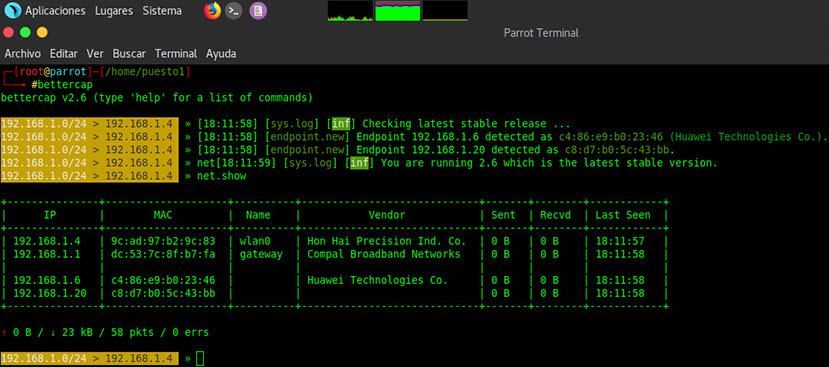Viewport: 829px width, 367px height.
Task: Open the Aplicaciones menu
Action: [x=55, y=11]
